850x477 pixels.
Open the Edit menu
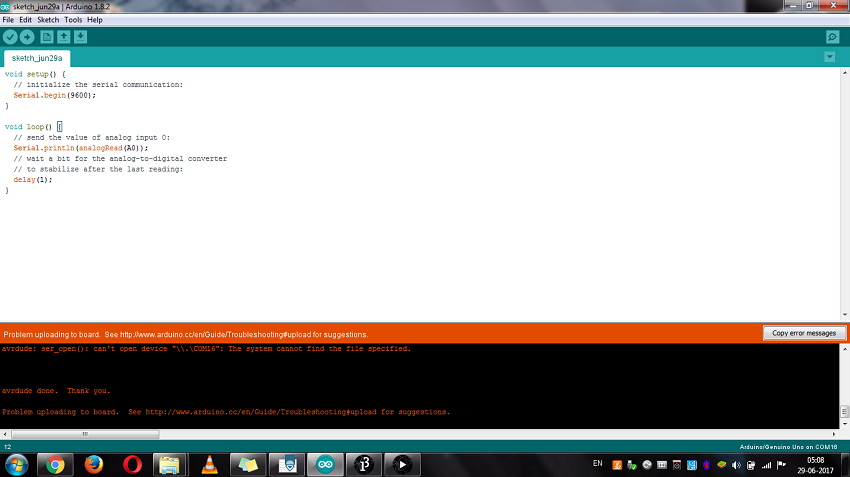pos(25,20)
